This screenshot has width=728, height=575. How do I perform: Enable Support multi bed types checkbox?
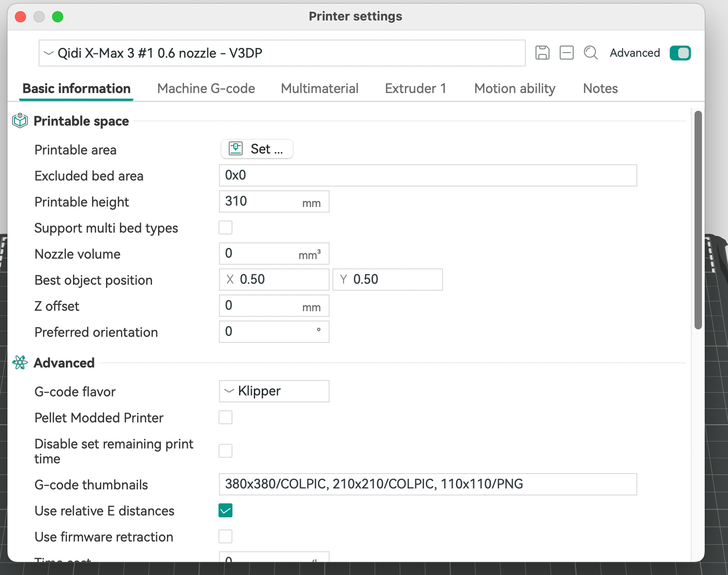[x=225, y=228]
